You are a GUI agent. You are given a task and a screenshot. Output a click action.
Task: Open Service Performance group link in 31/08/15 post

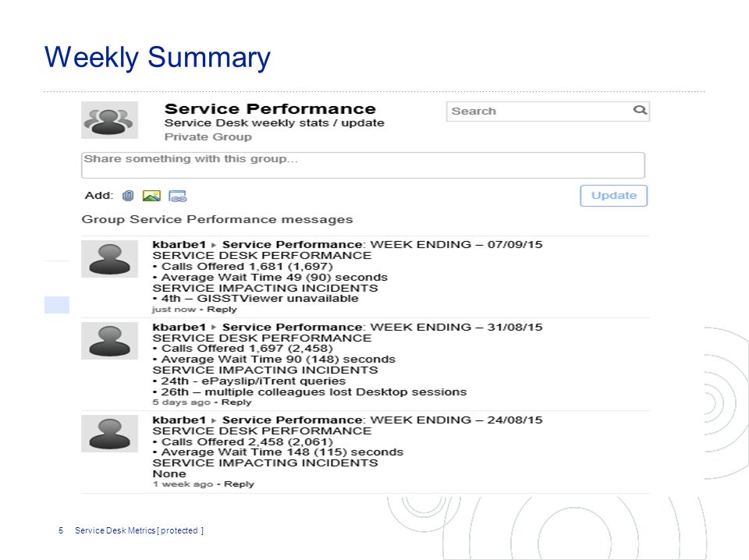coord(293,327)
